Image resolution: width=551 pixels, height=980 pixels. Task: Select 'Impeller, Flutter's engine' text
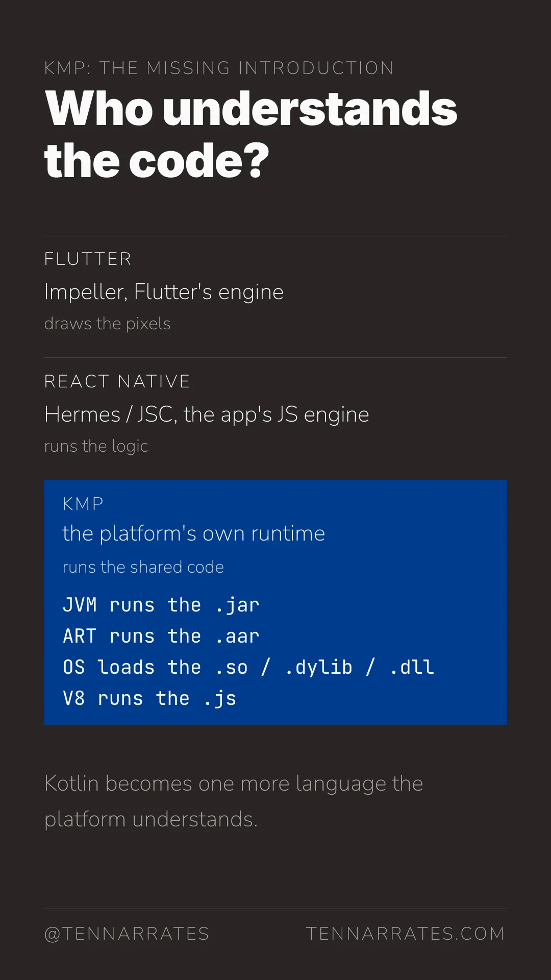[x=164, y=292]
